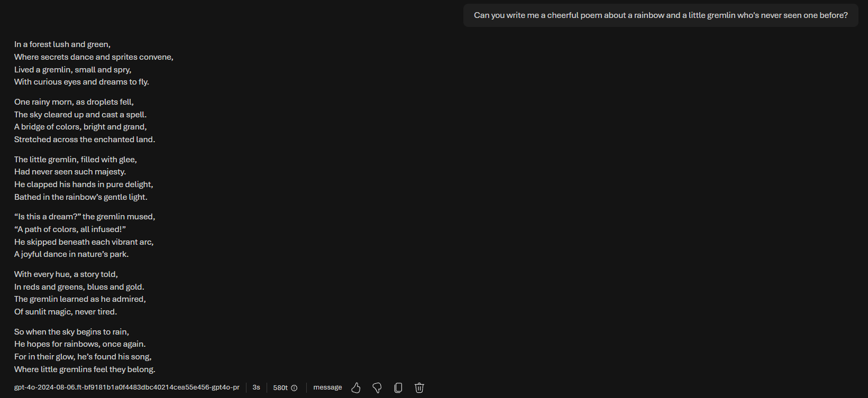Click line 'In reds and greens, blues and gold.'
Viewport: 868px width, 398px height.
(79, 287)
